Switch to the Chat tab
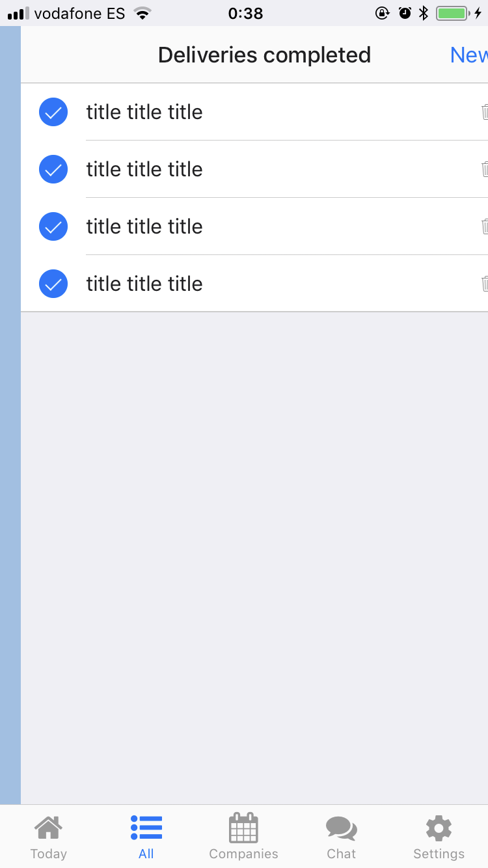The image size is (488, 868). pyautogui.click(x=341, y=836)
